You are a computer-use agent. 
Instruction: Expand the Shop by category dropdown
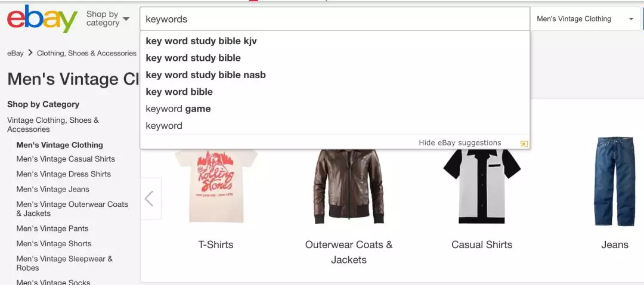[x=107, y=18]
